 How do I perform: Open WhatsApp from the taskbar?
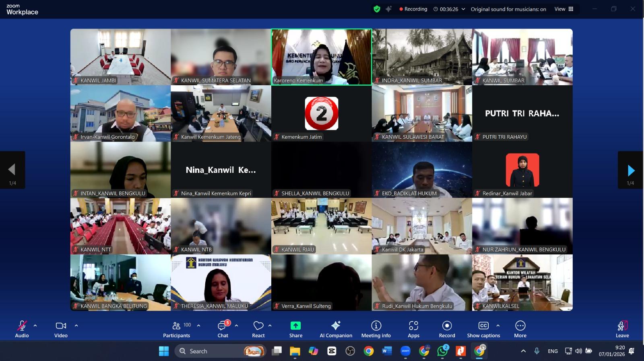pos(442,351)
